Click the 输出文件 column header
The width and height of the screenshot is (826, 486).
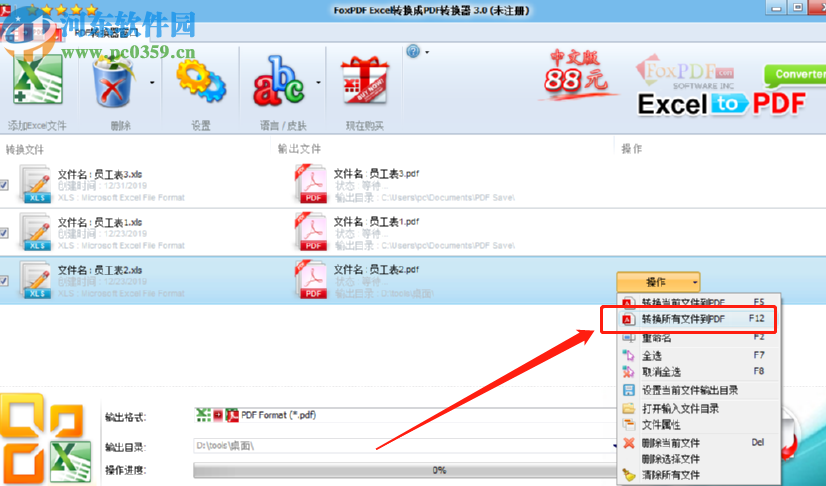click(300, 149)
